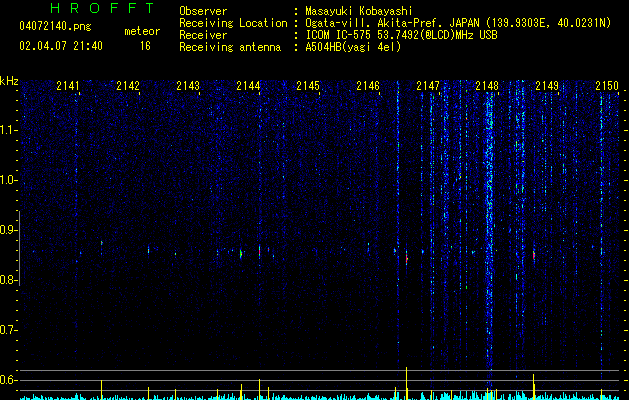This screenshot has width=629, height=400.
Task: Click the Receiving antenna label
Action: coord(230,47)
